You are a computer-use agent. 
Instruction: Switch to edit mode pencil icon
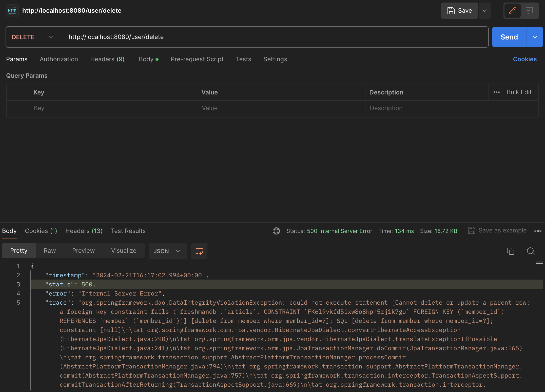coord(512,11)
